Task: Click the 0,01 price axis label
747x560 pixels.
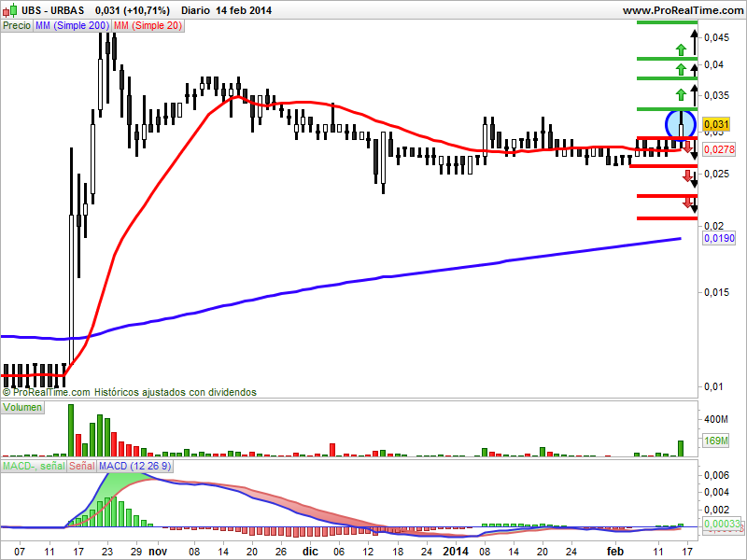Action: click(x=713, y=386)
